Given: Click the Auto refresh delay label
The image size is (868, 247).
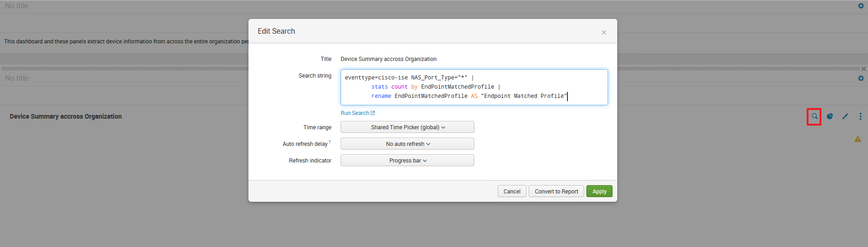Looking at the screenshot, I should pos(305,144).
